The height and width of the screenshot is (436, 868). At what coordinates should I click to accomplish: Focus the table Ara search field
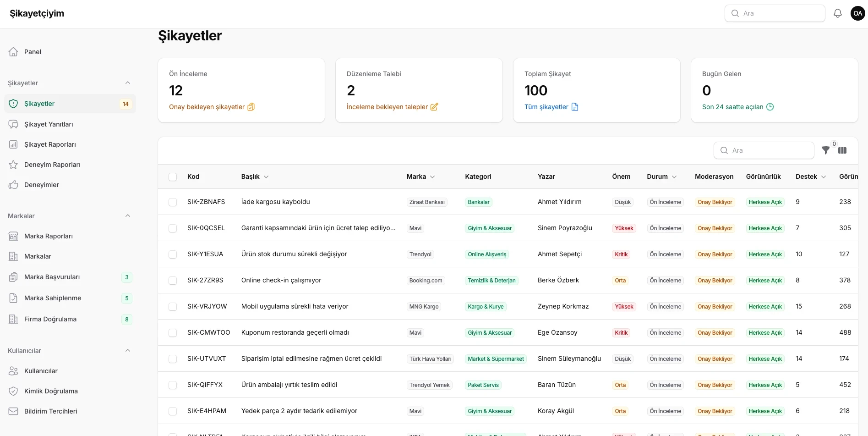(x=764, y=150)
